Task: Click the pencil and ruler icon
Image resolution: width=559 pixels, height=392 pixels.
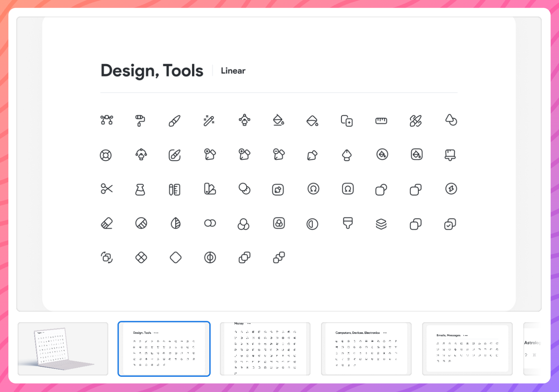Action: click(x=175, y=189)
